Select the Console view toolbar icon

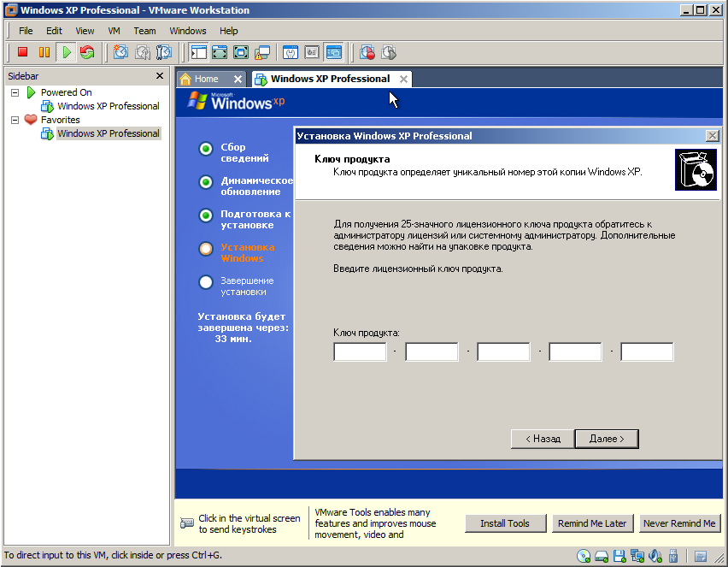pyautogui.click(x=333, y=52)
